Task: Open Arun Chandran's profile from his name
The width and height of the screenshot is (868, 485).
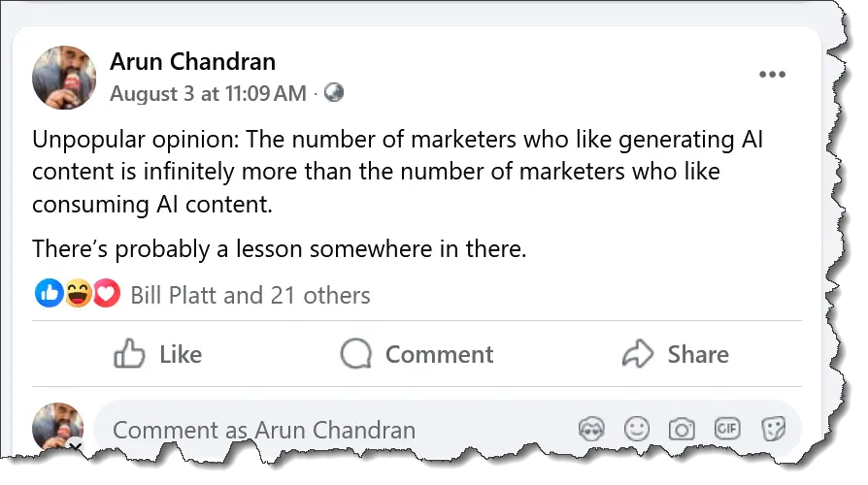Action: tap(192, 62)
